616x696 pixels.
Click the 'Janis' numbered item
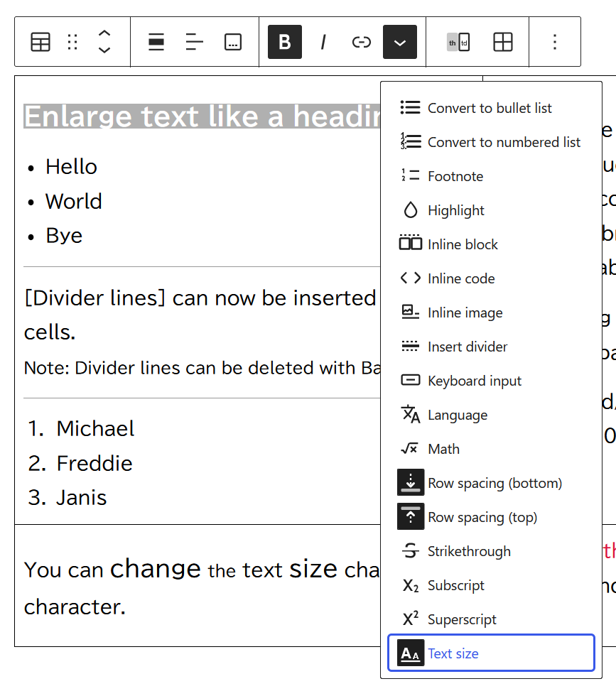tap(82, 498)
